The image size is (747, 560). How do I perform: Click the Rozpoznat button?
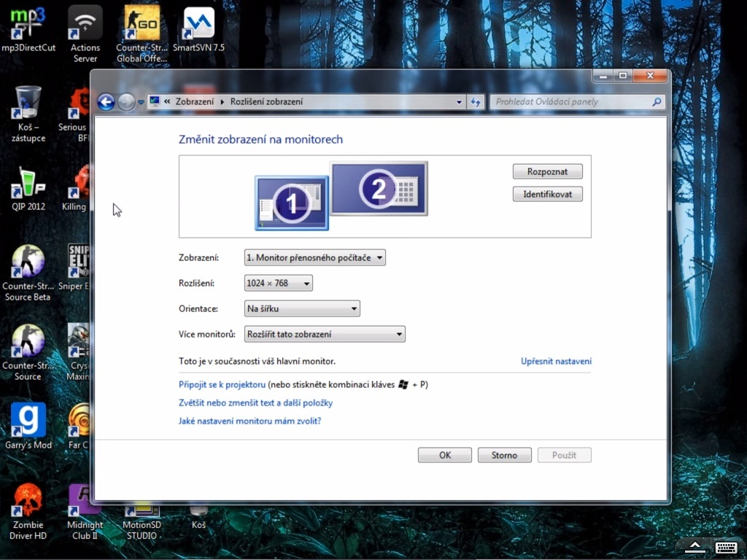click(547, 171)
